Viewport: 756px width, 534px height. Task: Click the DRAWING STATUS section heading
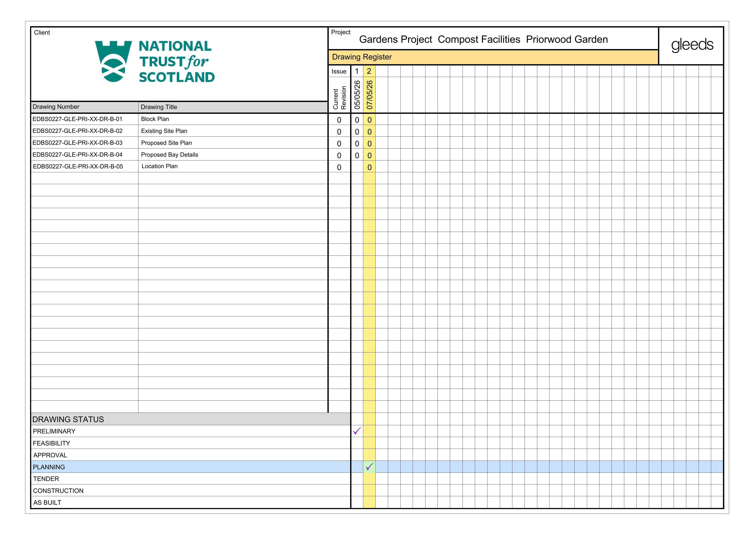point(68,419)
